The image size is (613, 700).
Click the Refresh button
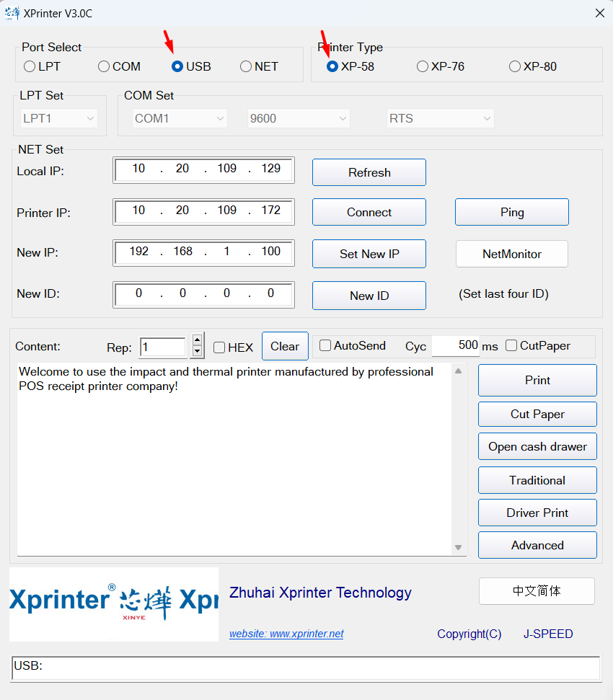coord(369,172)
